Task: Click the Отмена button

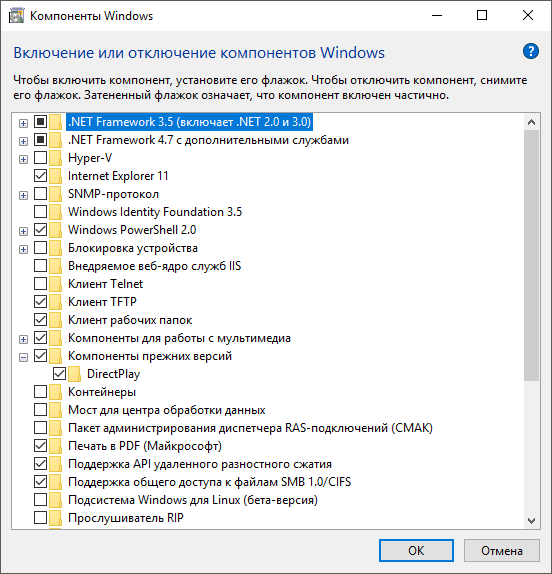Action: click(501, 550)
